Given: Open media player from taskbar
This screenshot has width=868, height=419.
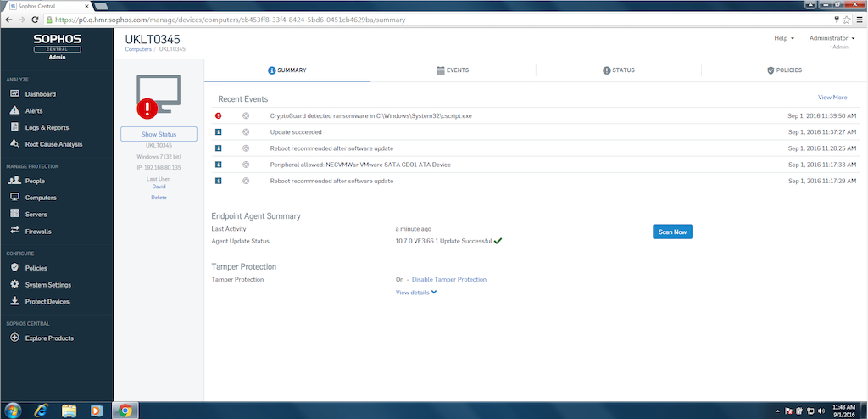Looking at the screenshot, I should [x=97, y=411].
